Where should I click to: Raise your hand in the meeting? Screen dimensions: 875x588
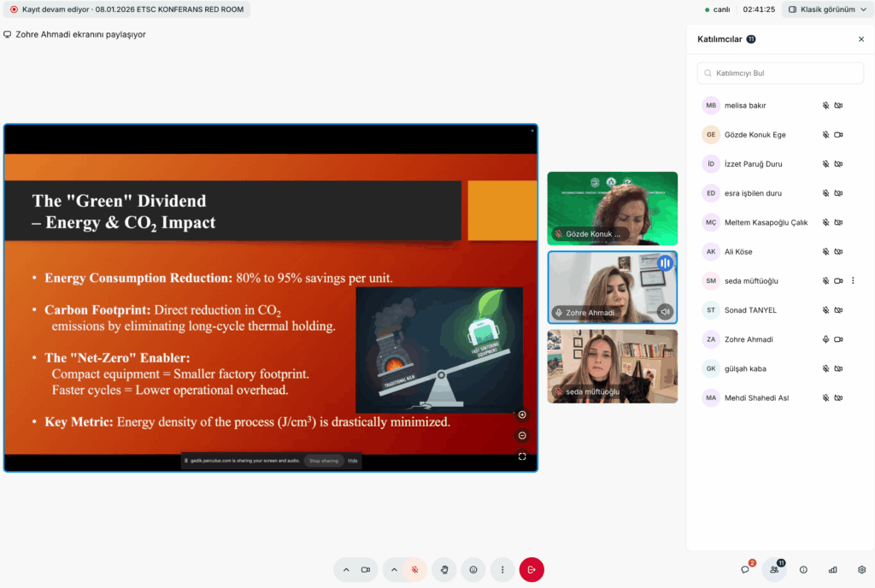pyautogui.click(x=443, y=569)
